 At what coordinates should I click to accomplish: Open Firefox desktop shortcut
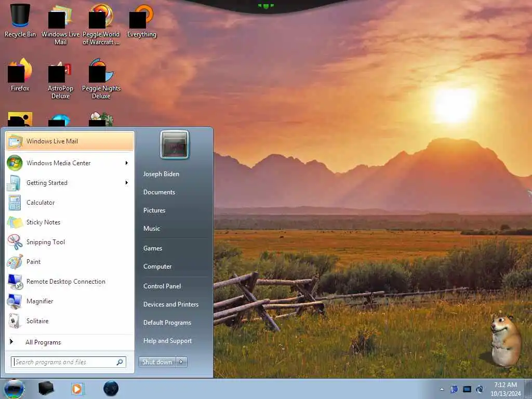pos(20,75)
